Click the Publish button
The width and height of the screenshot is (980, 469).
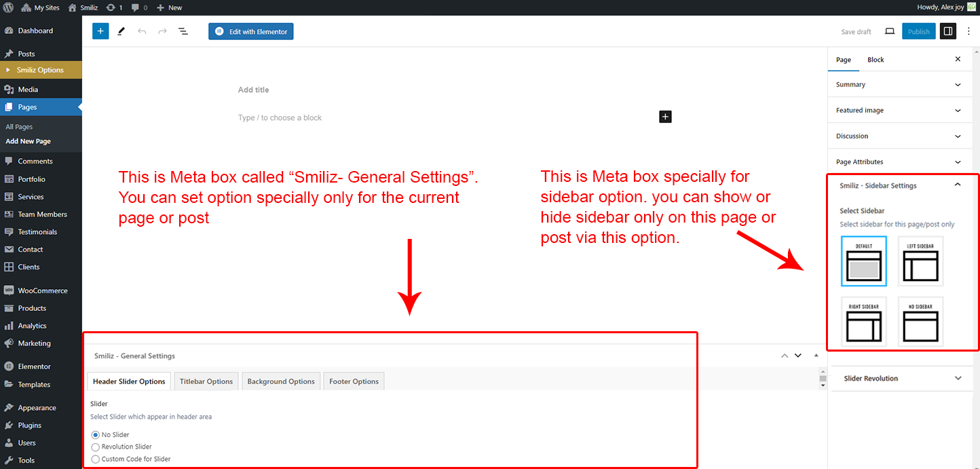pyautogui.click(x=918, y=31)
